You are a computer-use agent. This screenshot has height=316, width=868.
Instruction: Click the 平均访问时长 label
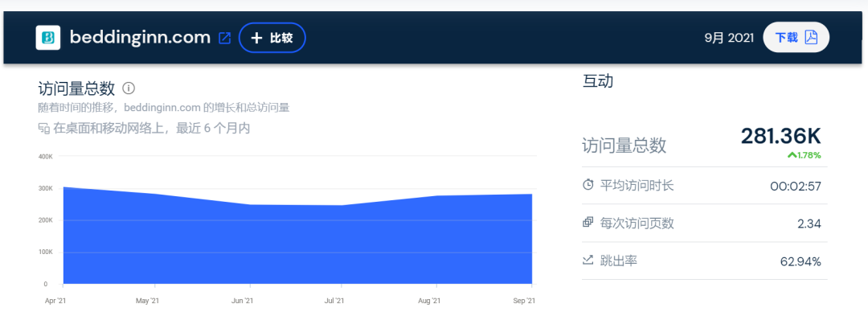point(637,185)
